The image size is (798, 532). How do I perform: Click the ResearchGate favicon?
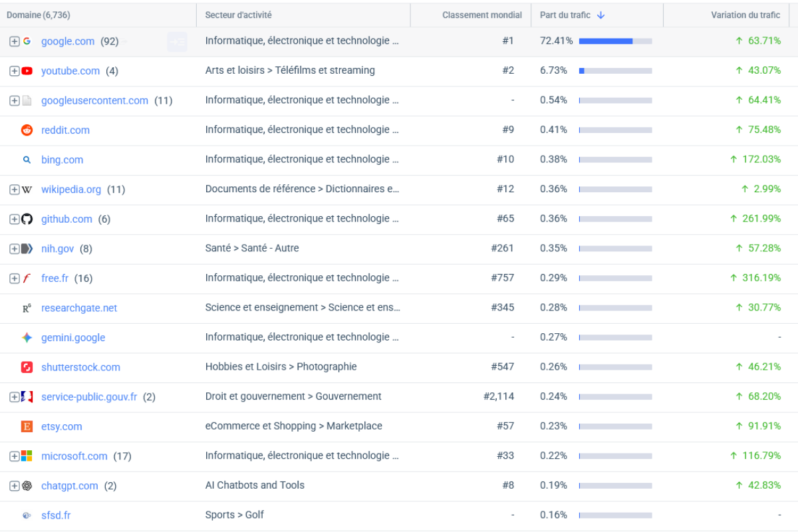[x=27, y=308]
